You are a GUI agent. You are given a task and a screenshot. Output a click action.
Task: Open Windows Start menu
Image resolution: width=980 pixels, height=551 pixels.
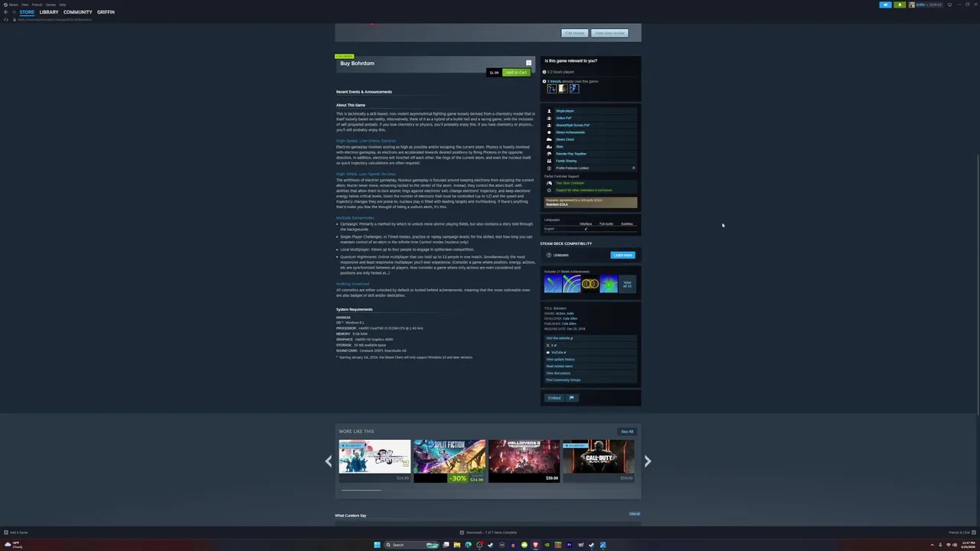377,545
